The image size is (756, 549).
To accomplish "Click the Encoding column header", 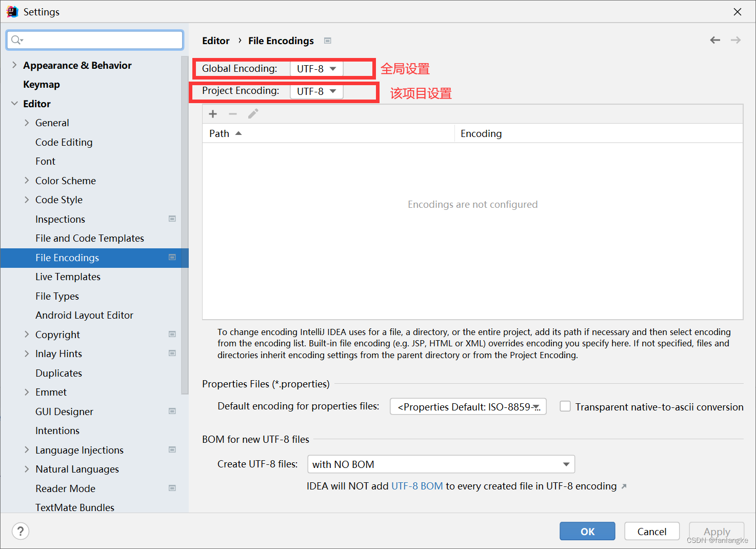I will 599,133.
